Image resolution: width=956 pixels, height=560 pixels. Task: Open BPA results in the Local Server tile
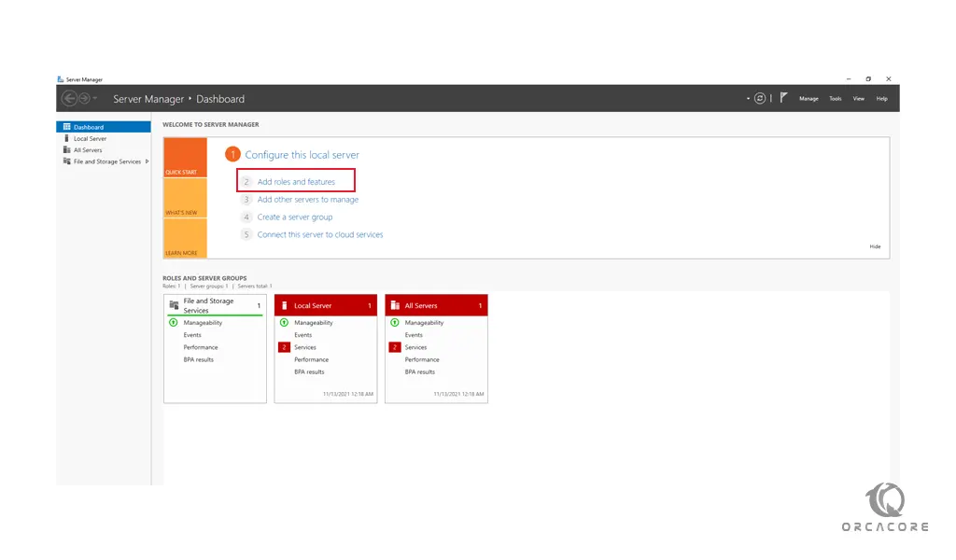(x=309, y=371)
